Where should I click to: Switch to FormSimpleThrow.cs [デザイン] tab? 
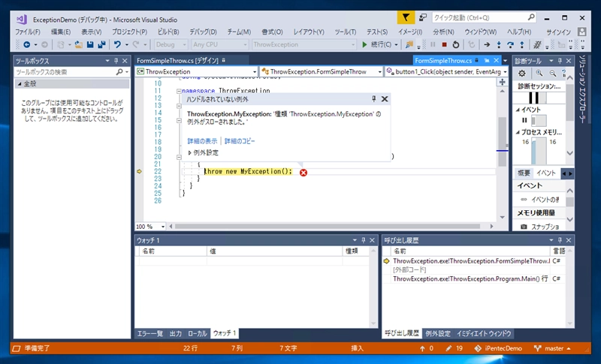(177, 61)
